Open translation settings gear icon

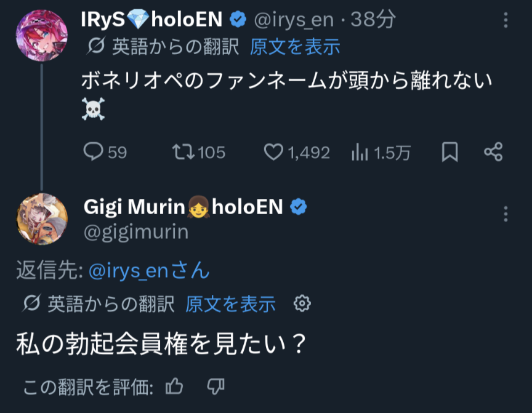pos(302,303)
